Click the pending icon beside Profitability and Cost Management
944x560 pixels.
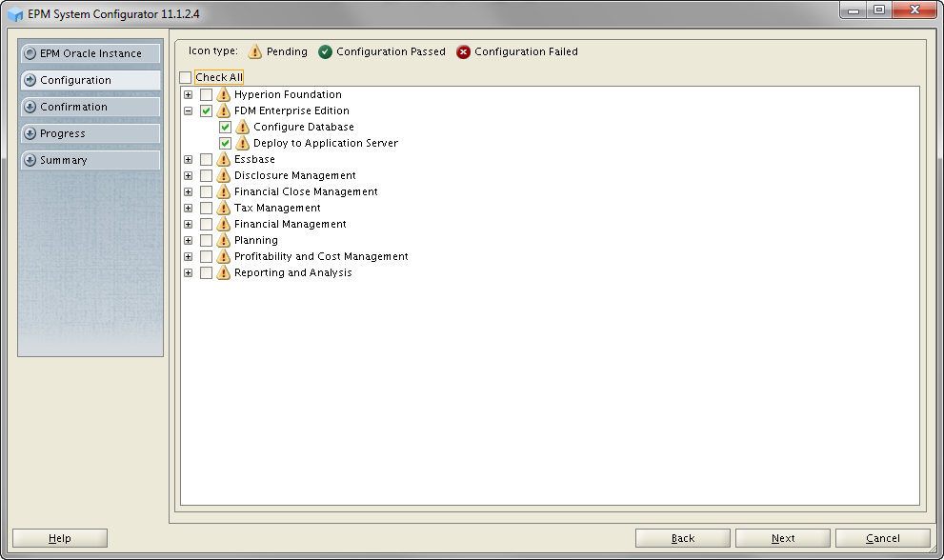coord(223,257)
